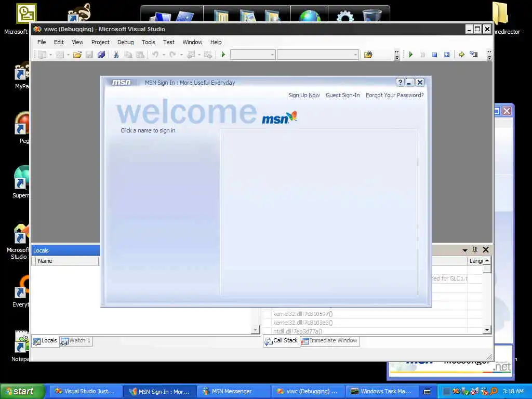
Task: Open the Edit menu
Action: pos(59,42)
